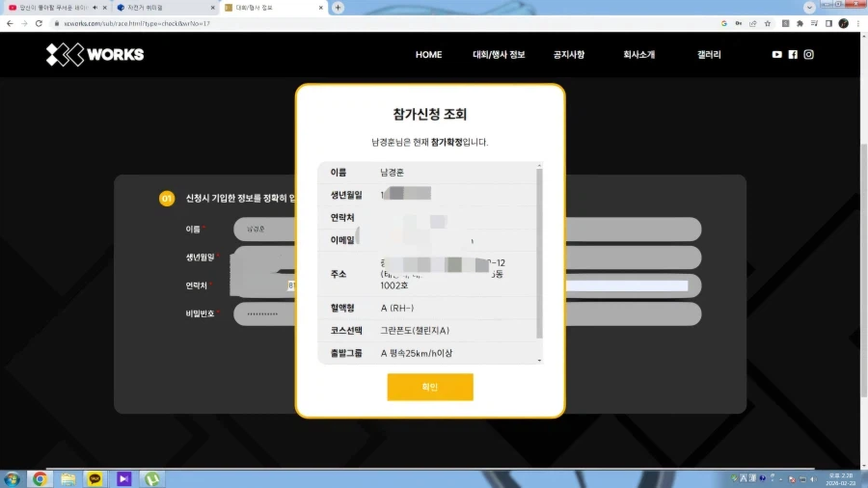Click the XC WORKS logo

(x=95, y=55)
